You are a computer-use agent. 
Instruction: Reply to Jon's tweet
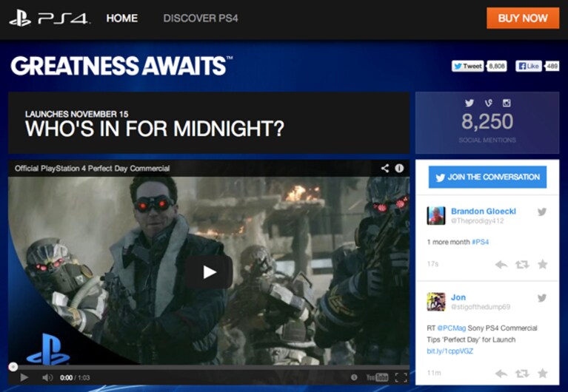pos(501,374)
